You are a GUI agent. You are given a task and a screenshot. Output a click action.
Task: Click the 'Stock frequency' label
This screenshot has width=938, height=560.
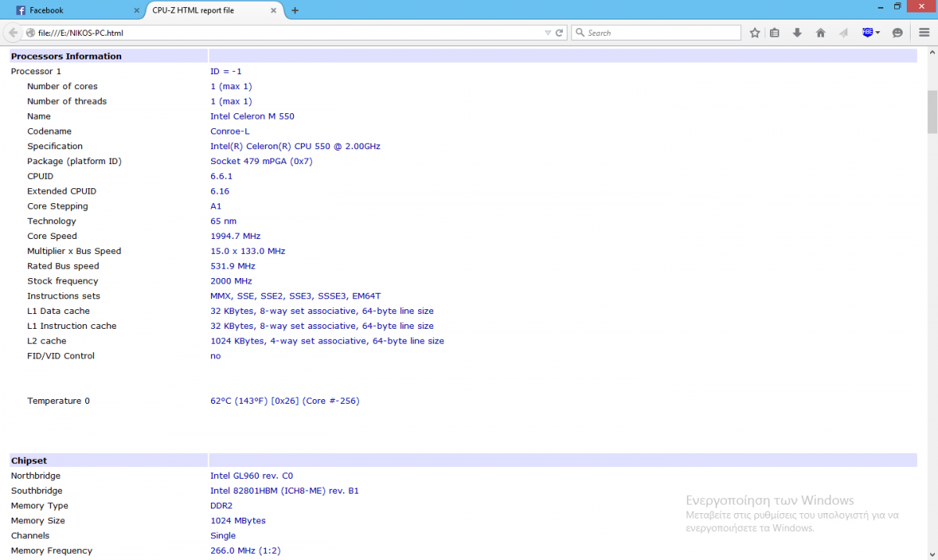(63, 281)
